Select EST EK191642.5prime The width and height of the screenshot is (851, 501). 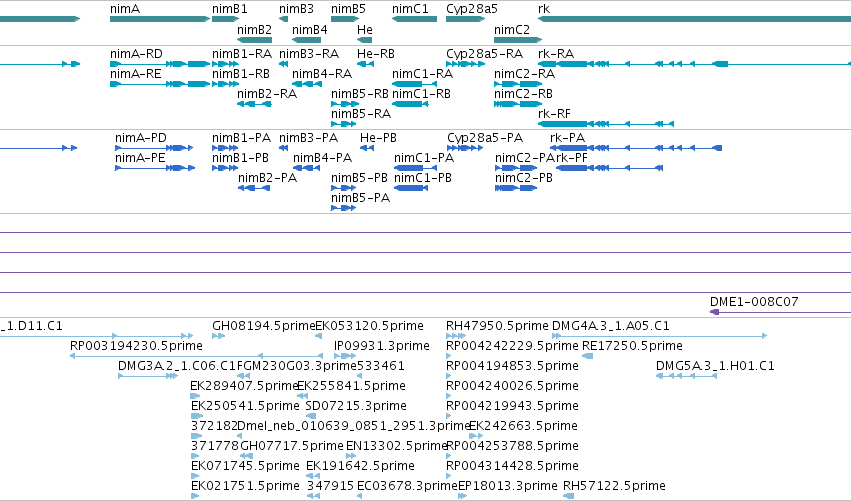pos(360,466)
